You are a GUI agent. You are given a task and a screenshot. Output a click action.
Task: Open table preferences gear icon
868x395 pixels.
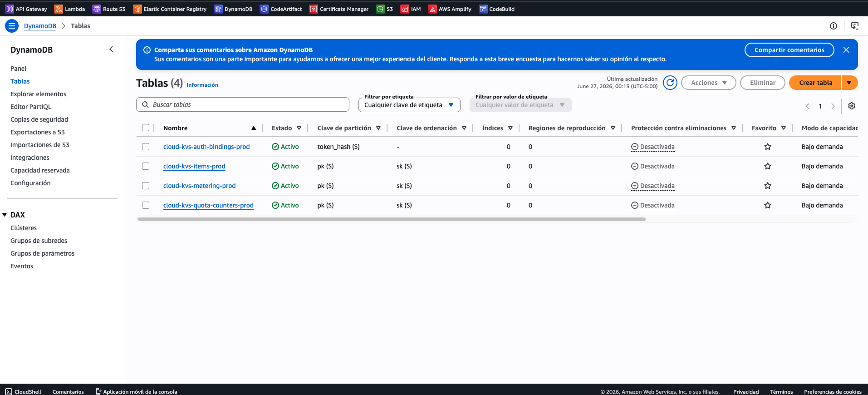852,106
